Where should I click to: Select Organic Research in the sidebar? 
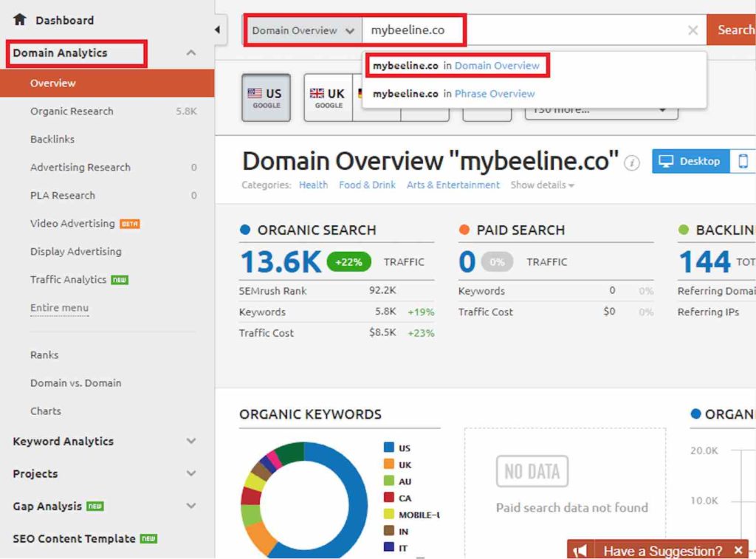(72, 111)
